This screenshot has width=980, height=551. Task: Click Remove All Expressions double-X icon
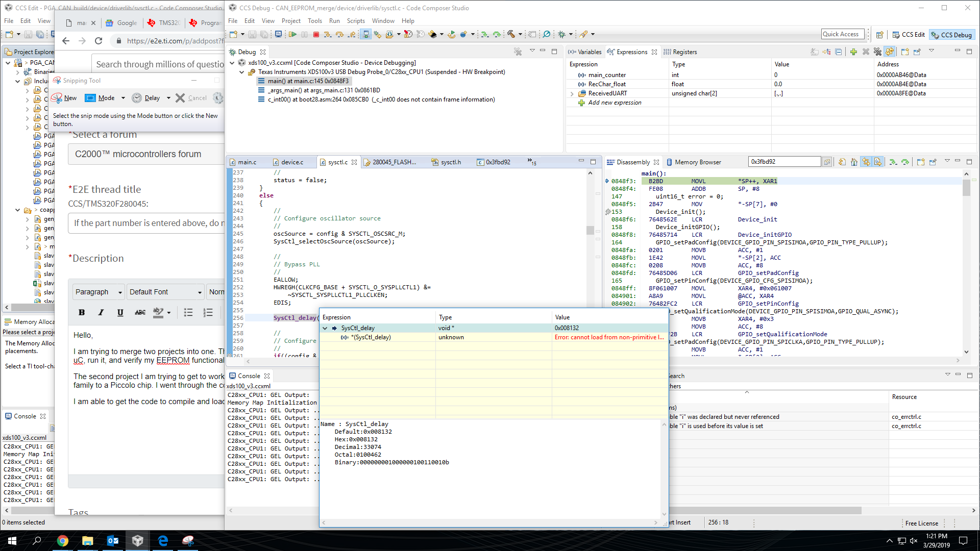point(877,52)
